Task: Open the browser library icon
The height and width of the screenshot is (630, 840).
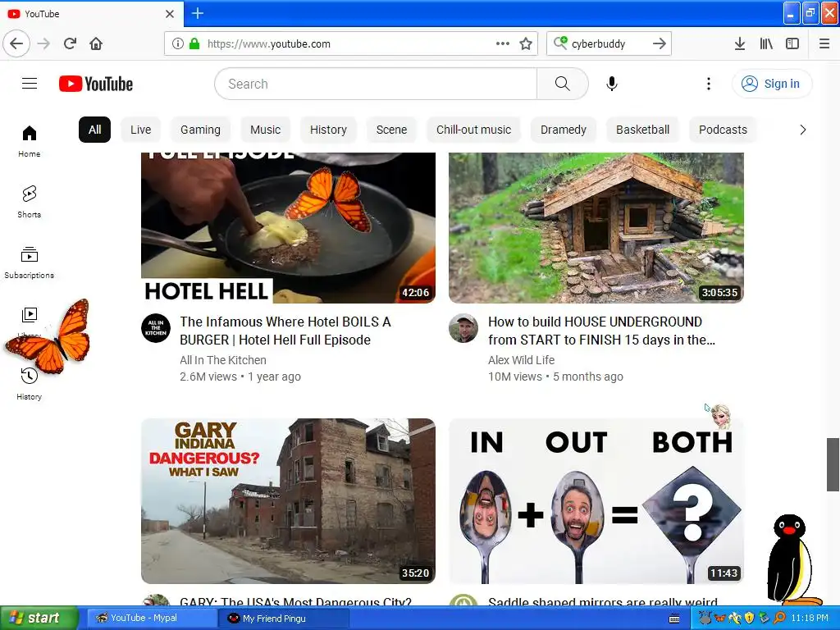Action: coord(766,43)
